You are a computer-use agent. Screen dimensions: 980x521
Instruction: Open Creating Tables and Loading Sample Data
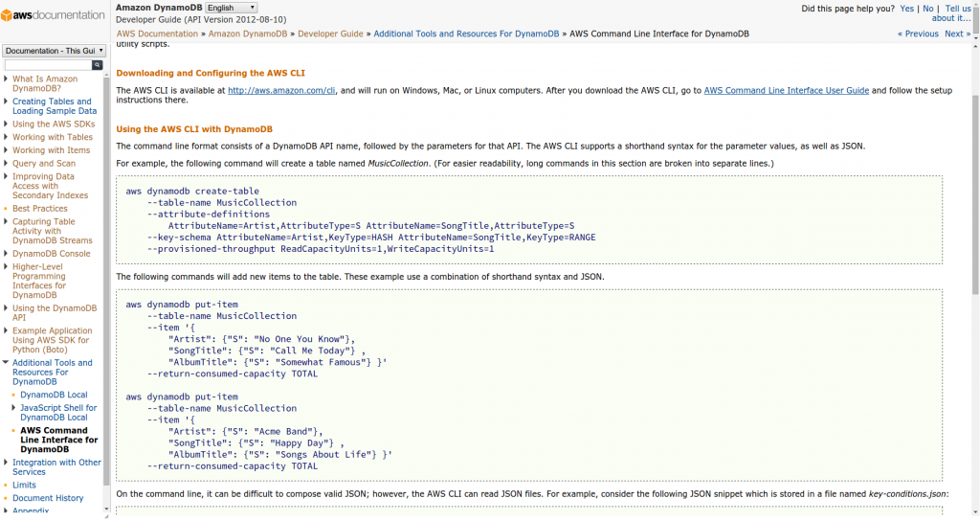click(x=55, y=106)
